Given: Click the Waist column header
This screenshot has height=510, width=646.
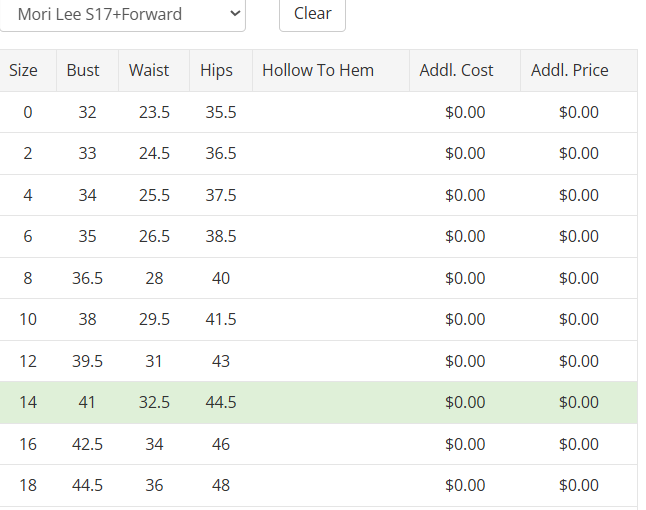Looking at the screenshot, I should (x=150, y=70).
